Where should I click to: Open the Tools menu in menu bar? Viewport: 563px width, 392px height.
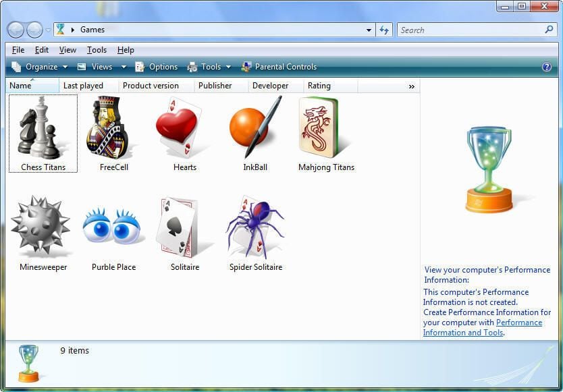[97, 50]
